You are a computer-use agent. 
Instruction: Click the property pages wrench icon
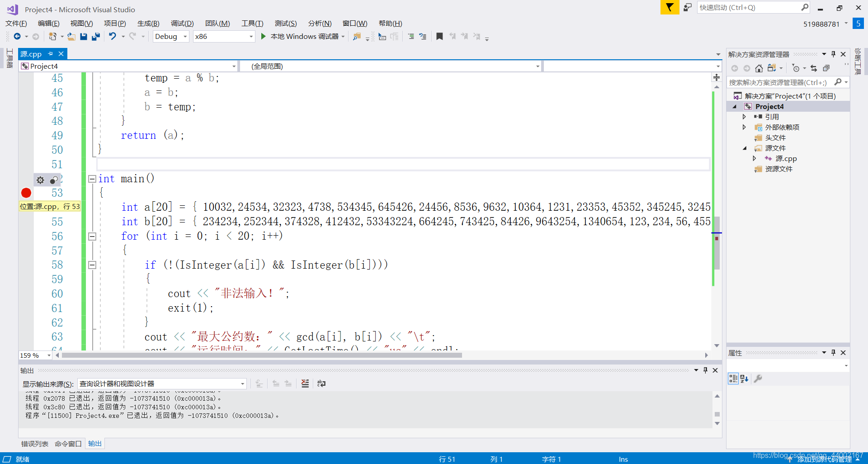pyautogui.click(x=758, y=379)
